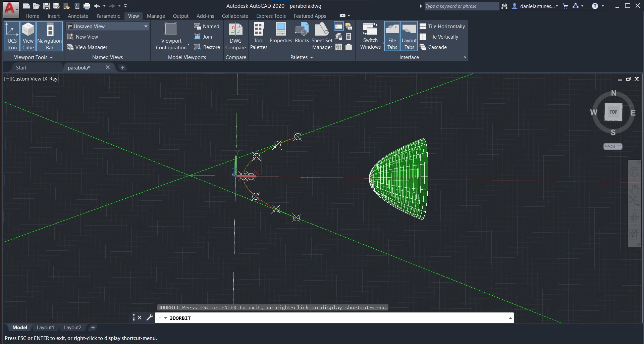
Task: Click the Undo arrow icon
Action: pos(97,6)
